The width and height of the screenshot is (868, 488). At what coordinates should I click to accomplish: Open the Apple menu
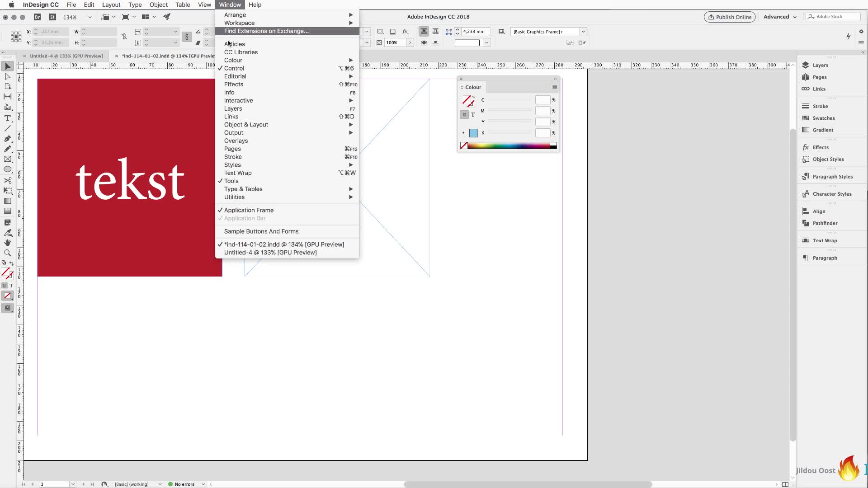[11, 5]
